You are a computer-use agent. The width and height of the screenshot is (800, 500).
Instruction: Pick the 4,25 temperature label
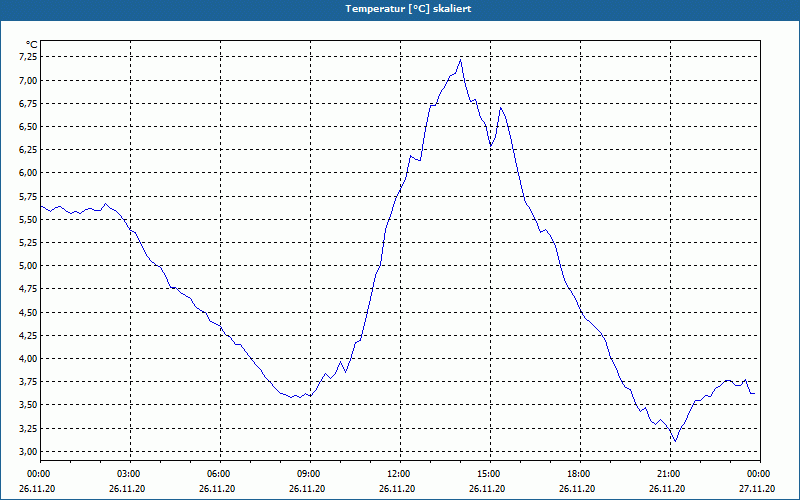pyautogui.click(x=29, y=336)
